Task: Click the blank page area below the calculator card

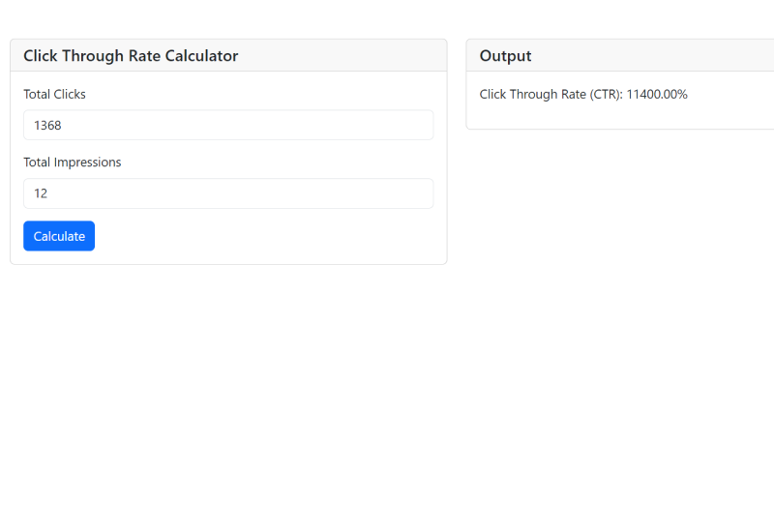Action: point(228,387)
